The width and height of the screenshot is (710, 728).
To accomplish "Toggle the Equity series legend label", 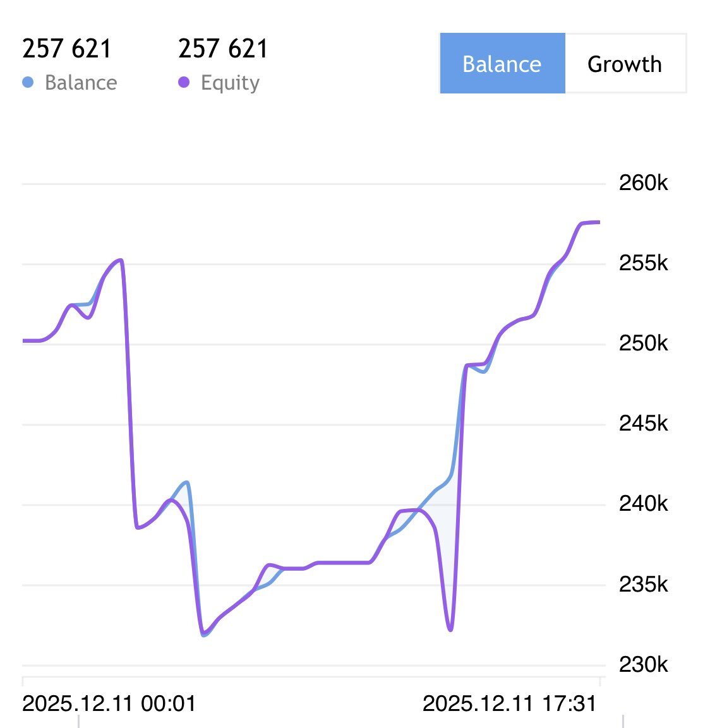I will pyautogui.click(x=230, y=83).
